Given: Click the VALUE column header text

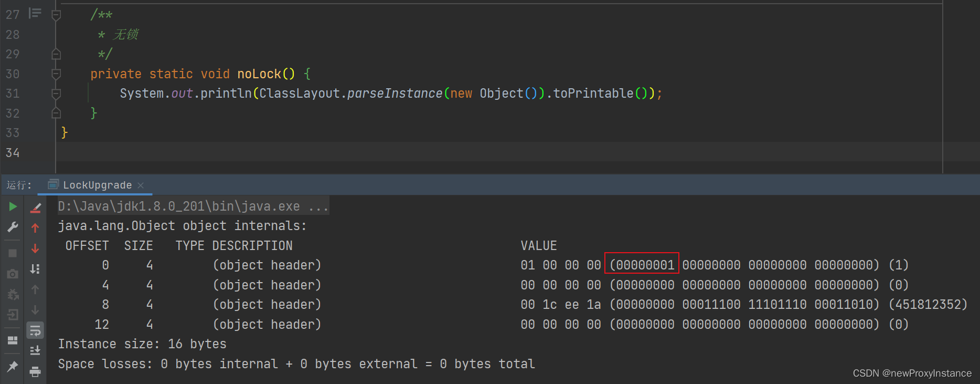Looking at the screenshot, I should pos(539,246).
